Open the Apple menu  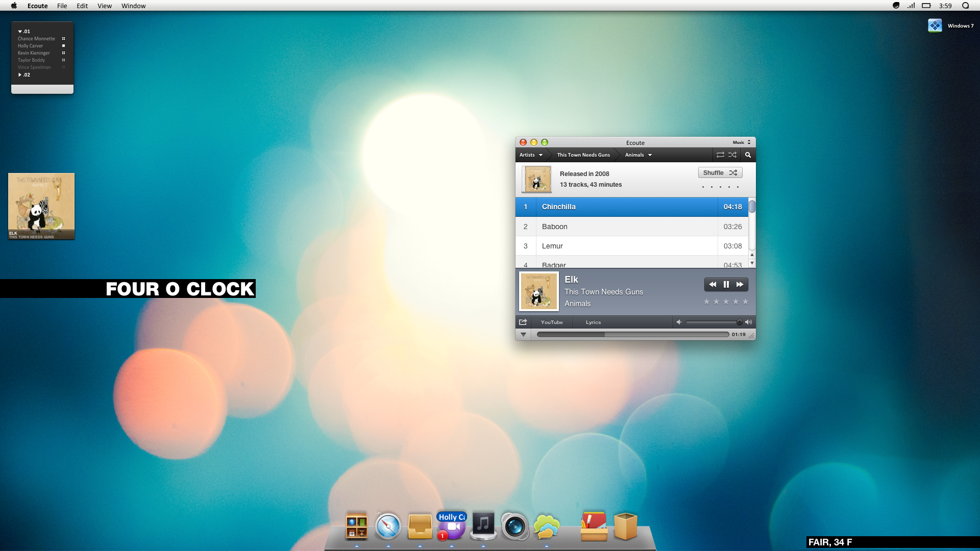click(14, 6)
